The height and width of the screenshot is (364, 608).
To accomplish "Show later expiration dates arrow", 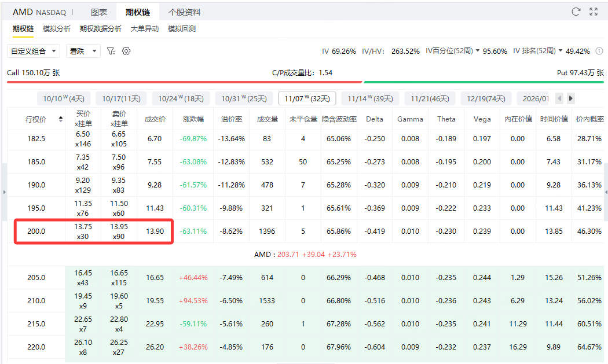I will [570, 98].
